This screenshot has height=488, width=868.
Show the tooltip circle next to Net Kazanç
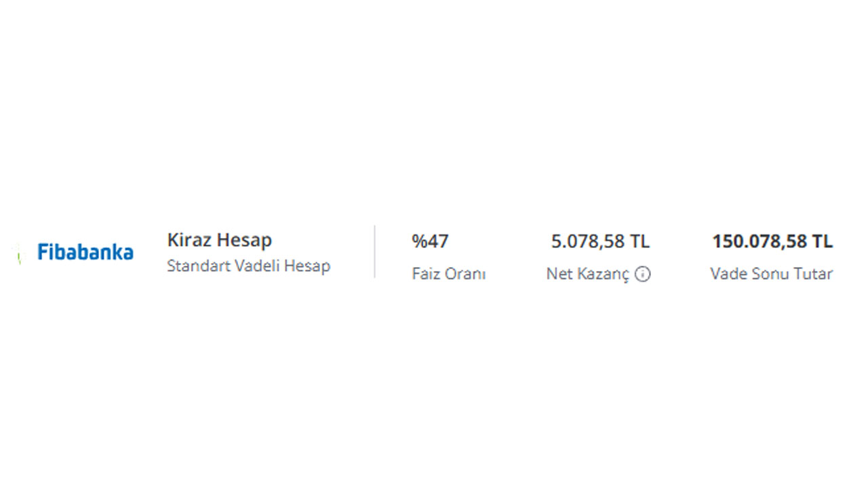(643, 274)
